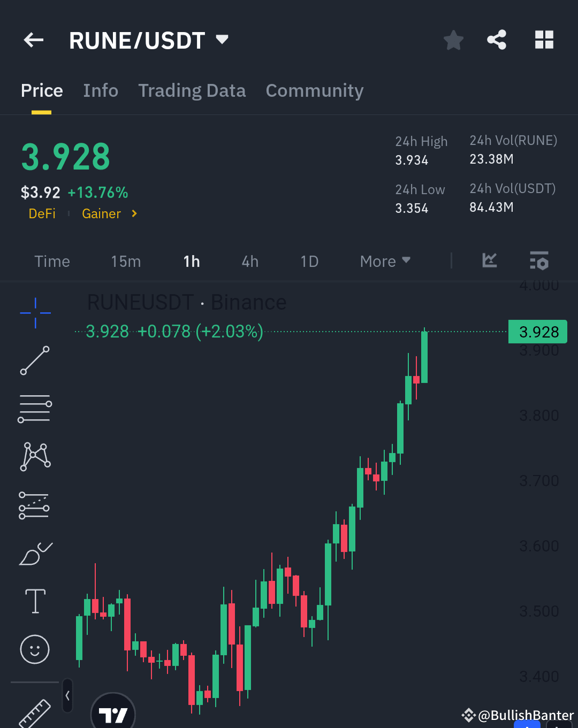Switch the chart type display

[x=489, y=261]
